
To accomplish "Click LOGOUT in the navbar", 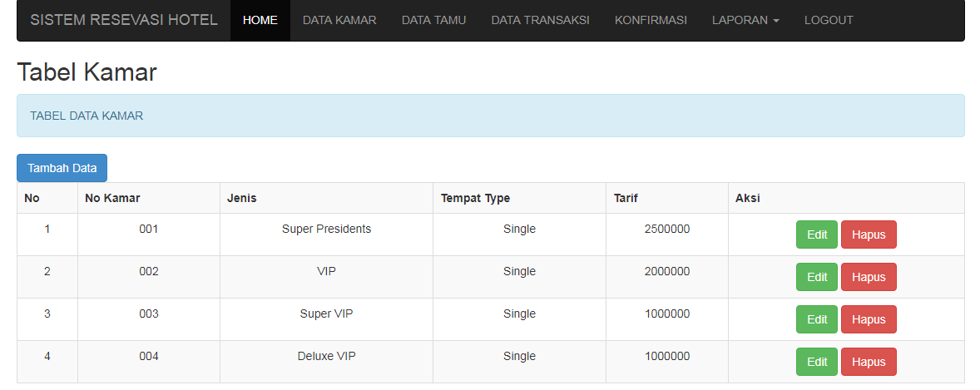I will point(829,20).
